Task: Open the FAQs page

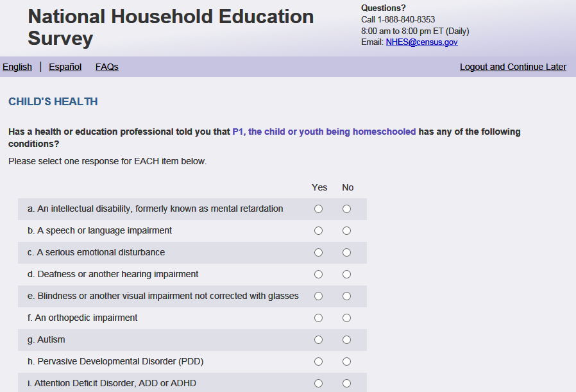Action: [x=107, y=67]
